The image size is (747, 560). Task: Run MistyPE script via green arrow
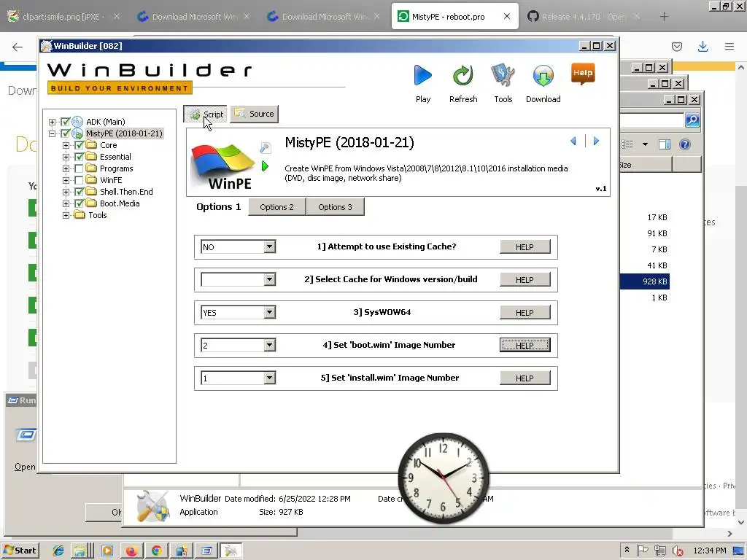coord(266,166)
